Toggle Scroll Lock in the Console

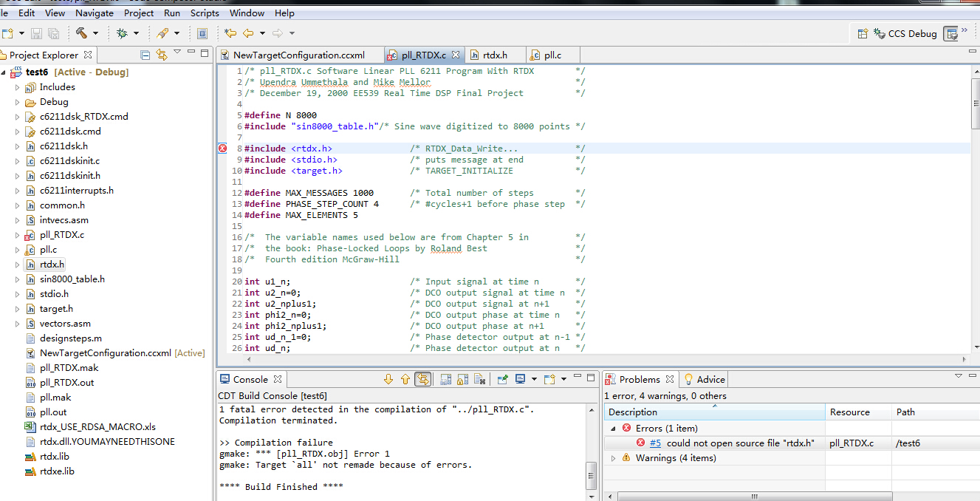coord(463,379)
